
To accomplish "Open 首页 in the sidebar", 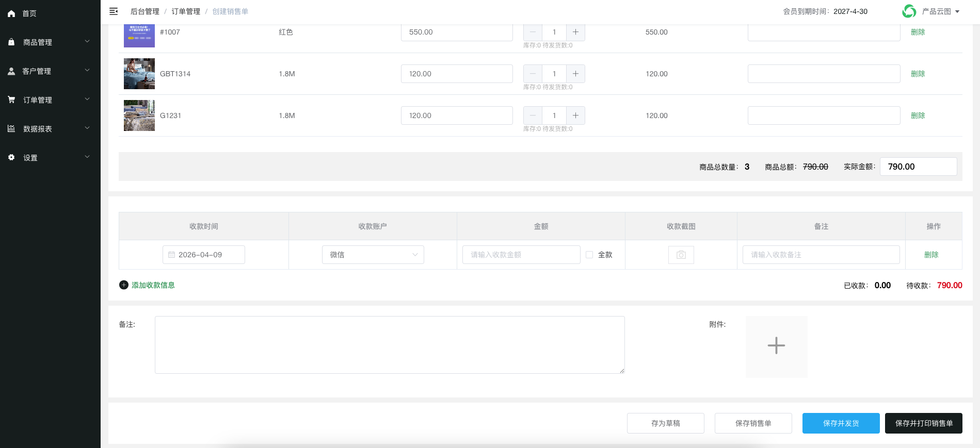I will click(x=50, y=13).
